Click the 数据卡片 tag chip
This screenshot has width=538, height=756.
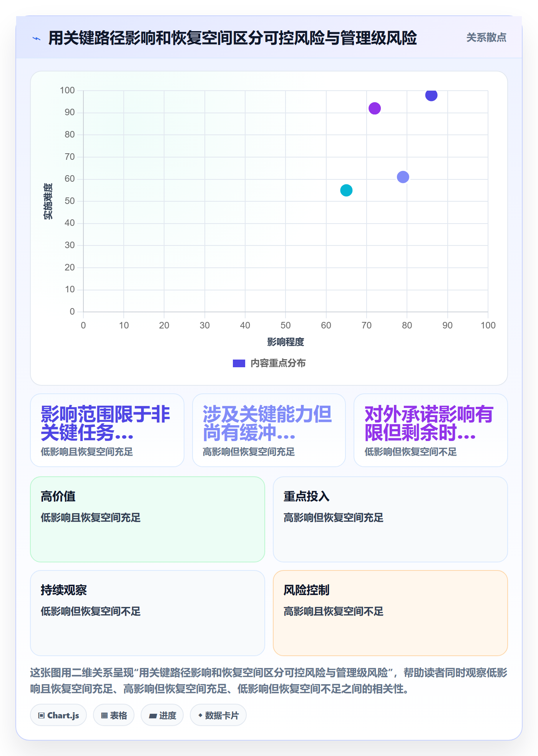coord(218,715)
